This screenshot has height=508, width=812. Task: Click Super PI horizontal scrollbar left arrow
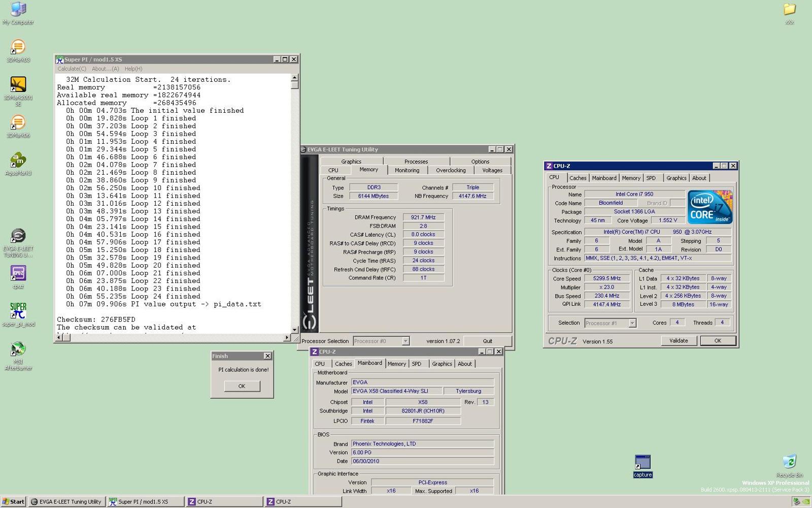point(59,337)
